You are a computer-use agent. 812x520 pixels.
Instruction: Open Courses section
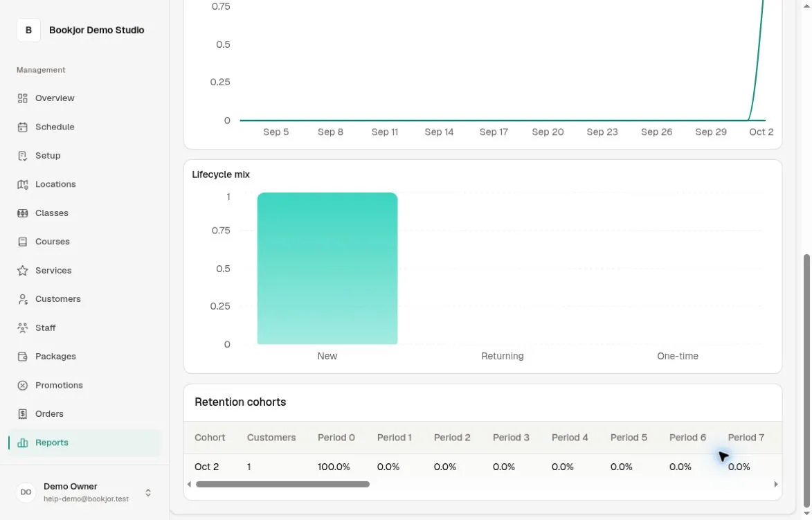(84, 242)
